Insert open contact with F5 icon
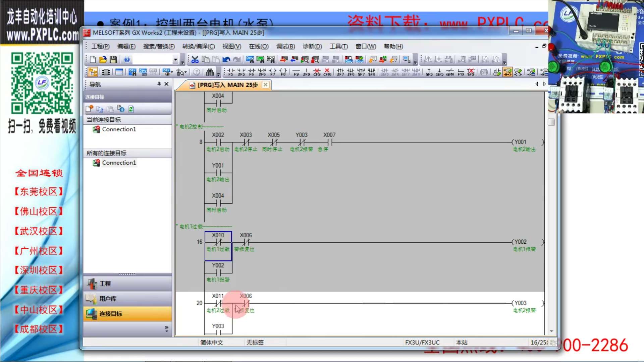 click(x=231, y=72)
